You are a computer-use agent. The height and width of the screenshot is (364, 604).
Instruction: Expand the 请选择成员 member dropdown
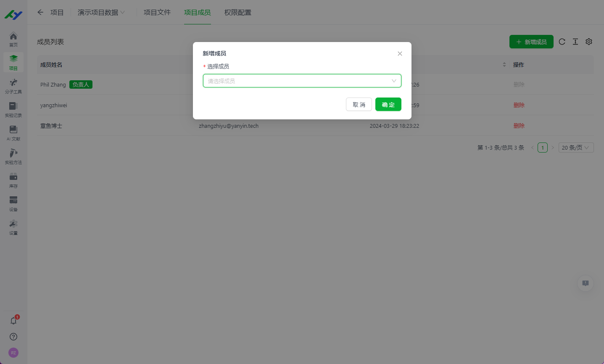[x=302, y=81]
